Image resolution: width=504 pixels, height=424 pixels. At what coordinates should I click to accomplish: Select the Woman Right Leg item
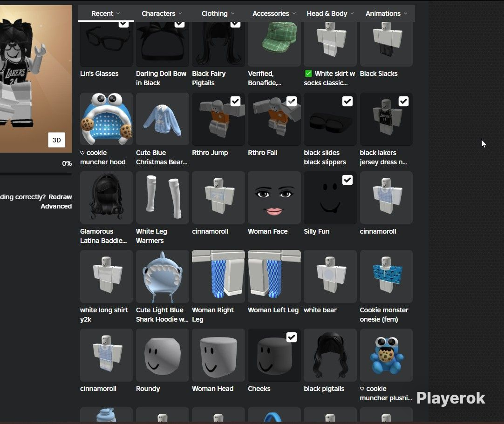(218, 276)
